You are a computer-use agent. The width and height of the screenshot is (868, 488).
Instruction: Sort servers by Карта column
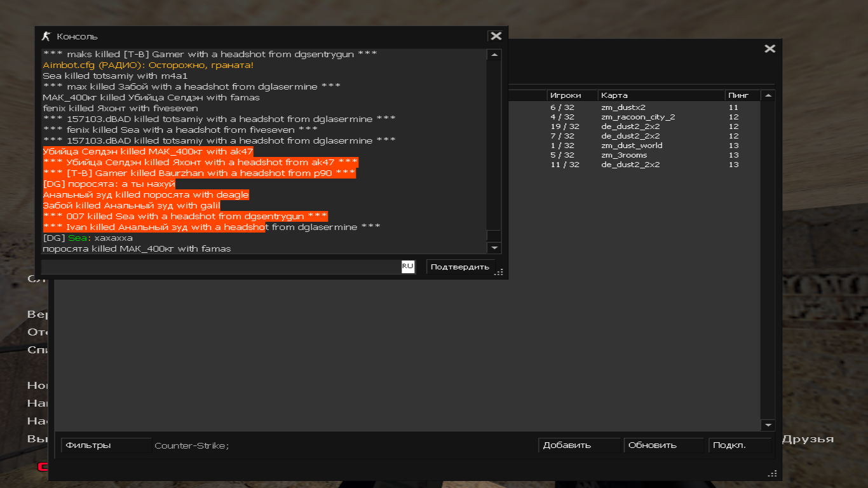tap(660, 95)
